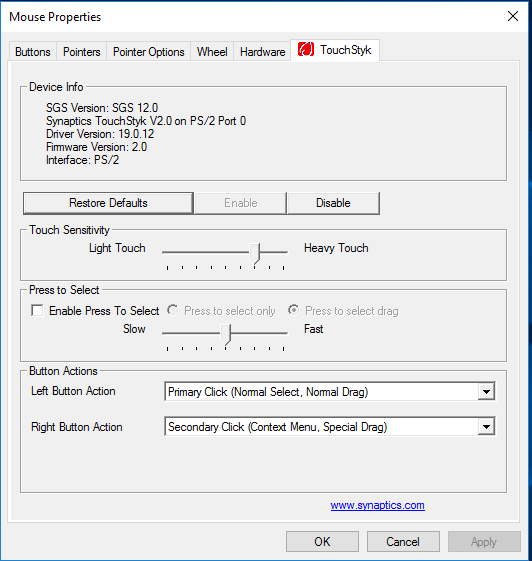Click the Press to Select speed slider handle
The width and height of the screenshot is (532, 561).
pyautogui.click(x=226, y=334)
